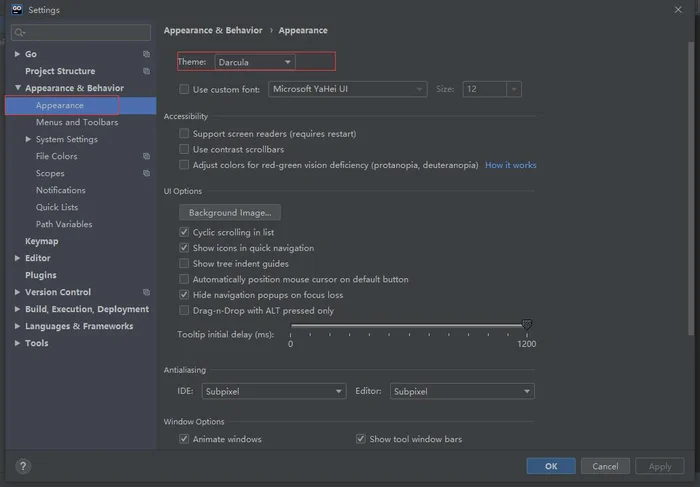The height and width of the screenshot is (487, 700).
Task: Expand the Version Control node arrow
Action: pos(17,292)
